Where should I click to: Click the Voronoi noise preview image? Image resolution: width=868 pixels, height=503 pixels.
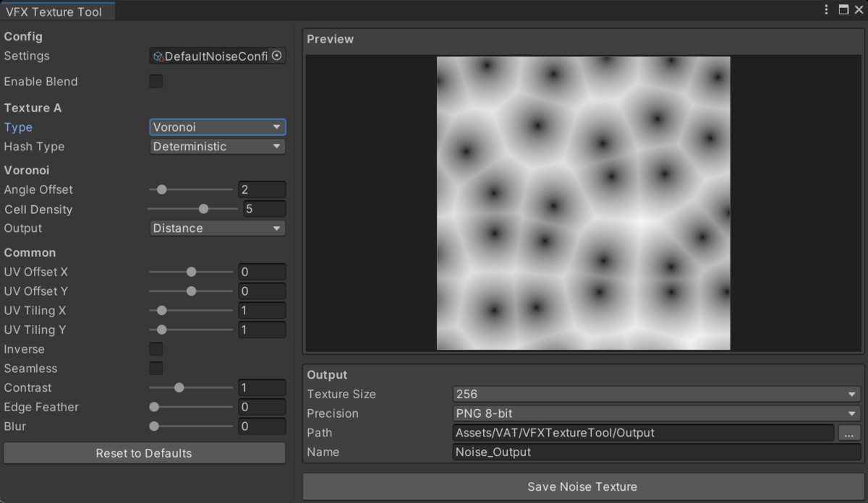pos(583,203)
